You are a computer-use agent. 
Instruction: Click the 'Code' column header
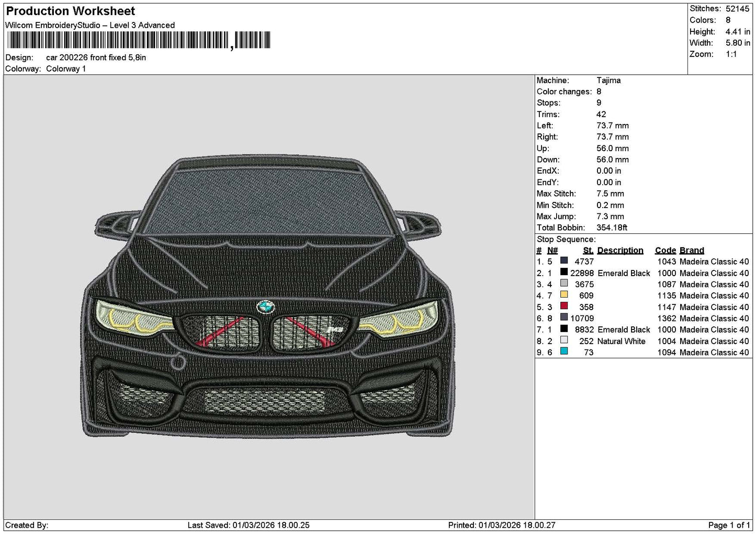pyautogui.click(x=665, y=251)
